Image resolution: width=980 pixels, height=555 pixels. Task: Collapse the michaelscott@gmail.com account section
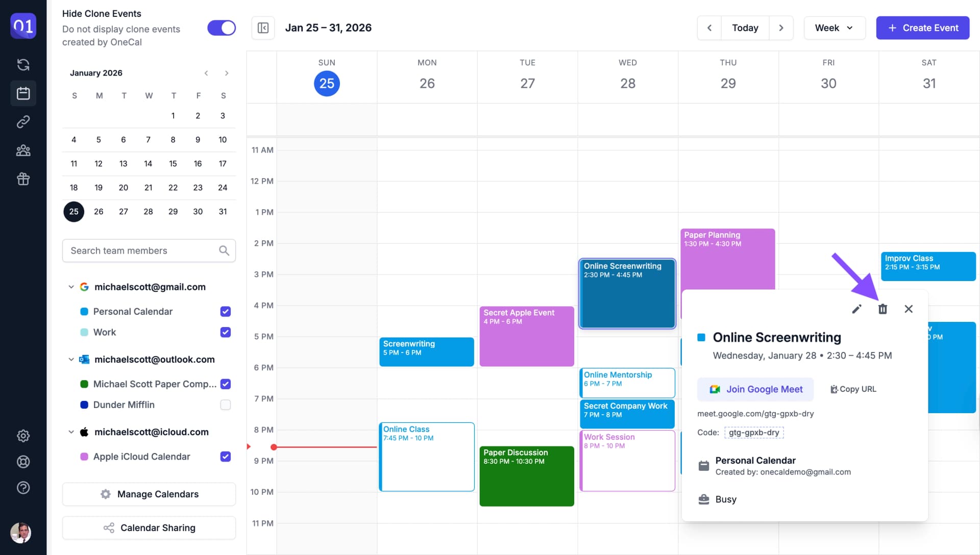click(71, 287)
